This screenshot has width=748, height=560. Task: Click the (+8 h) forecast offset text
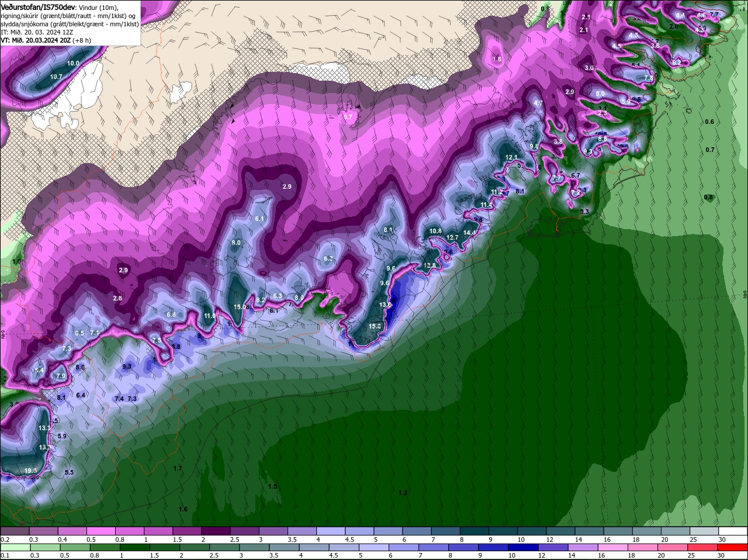pyautogui.click(x=83, y=40)
